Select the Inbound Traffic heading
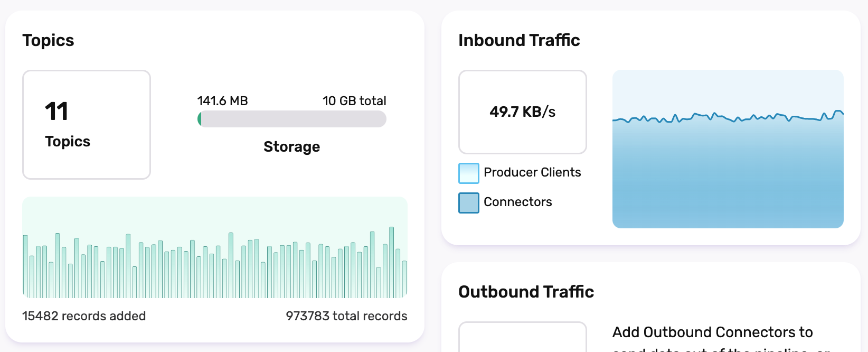This screenshot has width=868, height=352. (519, 40)
